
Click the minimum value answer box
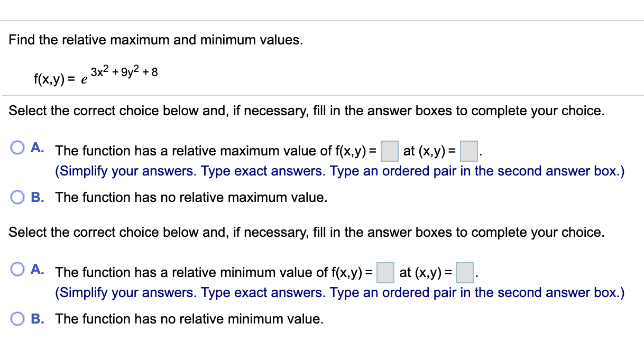[x=386, y=273]
